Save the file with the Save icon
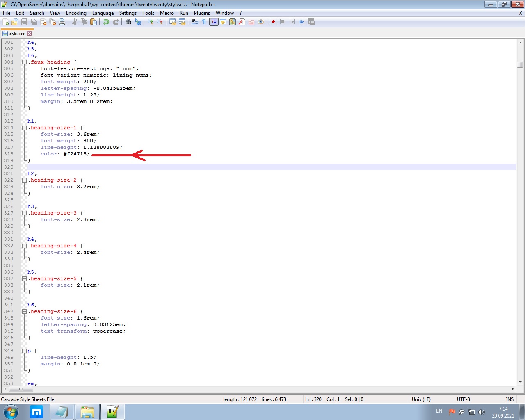Screen dimensions: 525x420 24,22
